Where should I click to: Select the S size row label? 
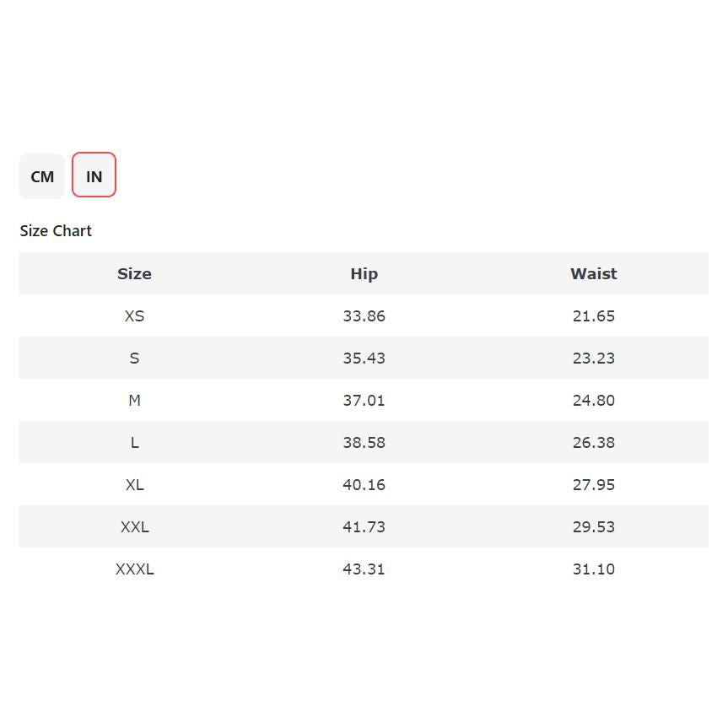tap(134, 359)
